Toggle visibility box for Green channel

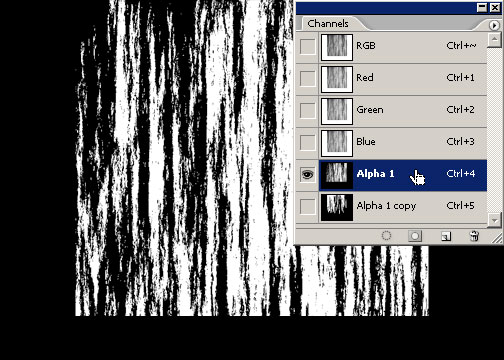click(x=307, y=111)
